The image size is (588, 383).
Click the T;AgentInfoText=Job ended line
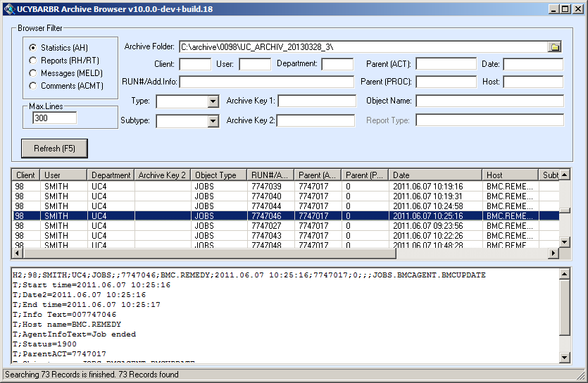[x=74, y=334]
